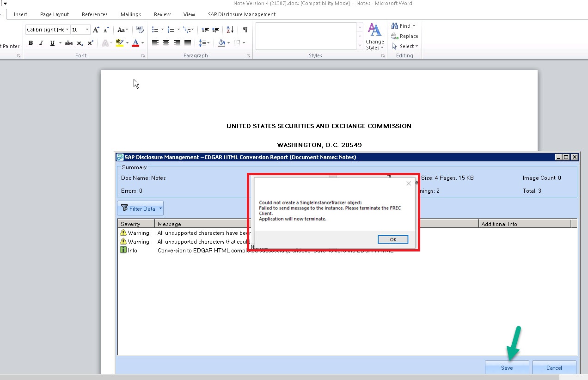Switch to the Mailings tab

pyautogui.click(x=131, y=14)
